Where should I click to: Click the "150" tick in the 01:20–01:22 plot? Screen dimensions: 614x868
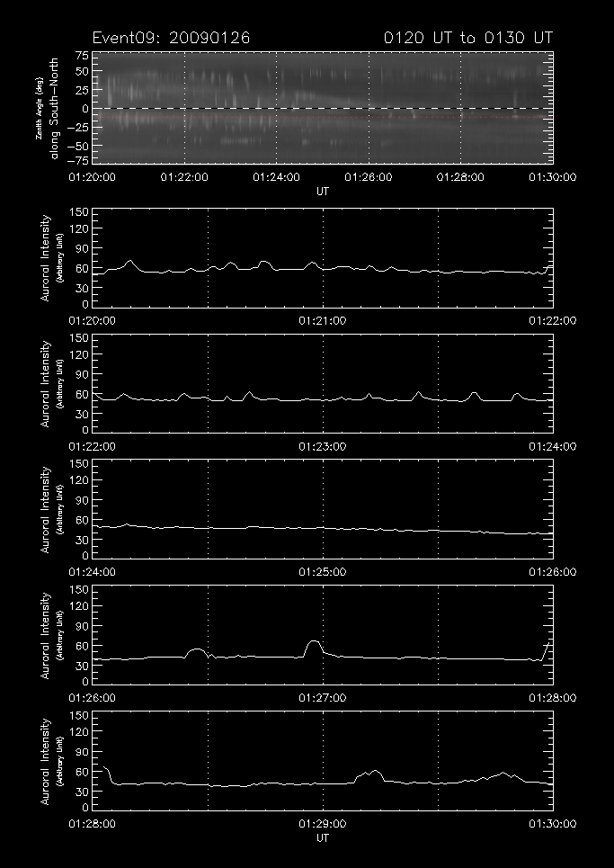pyautogui.click(x=81, y=213)
